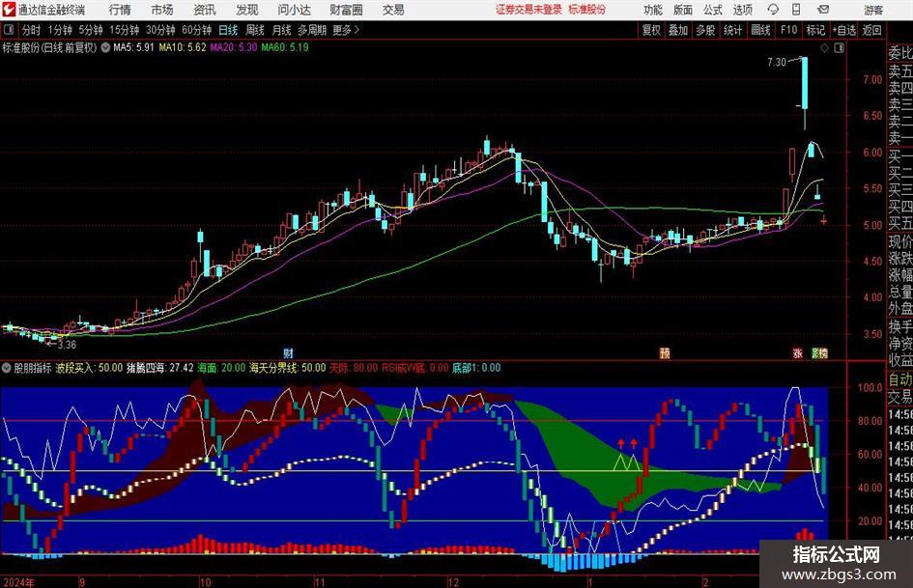Open the mobile phone icon in title bar
This screenshot has height=588, width=913.
(x=796, y=10)
